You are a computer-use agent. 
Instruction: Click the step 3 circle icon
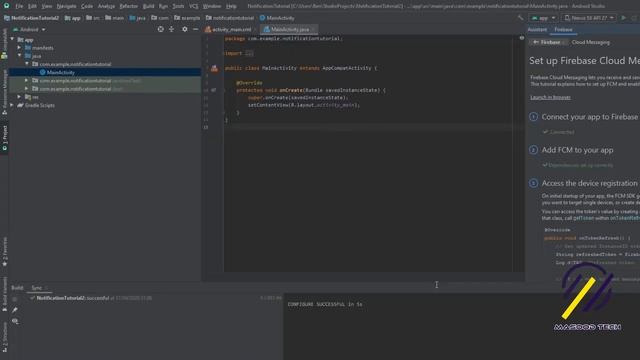[533, 183]
